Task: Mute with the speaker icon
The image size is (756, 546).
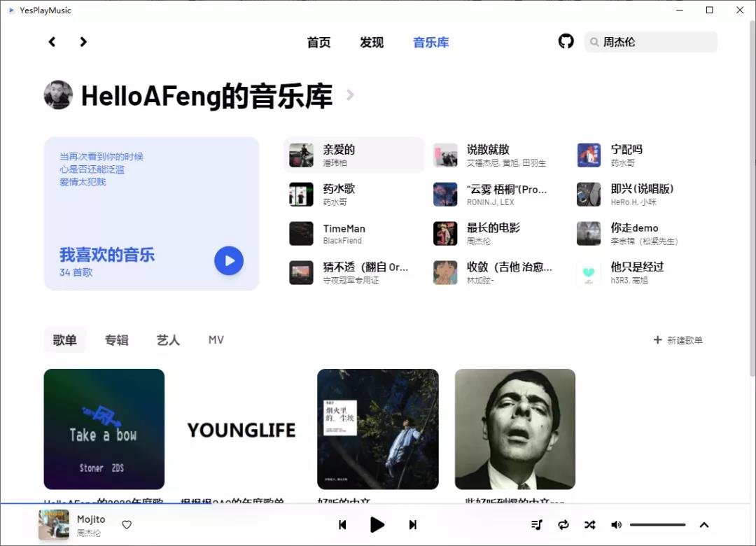Action: (616, 525)
